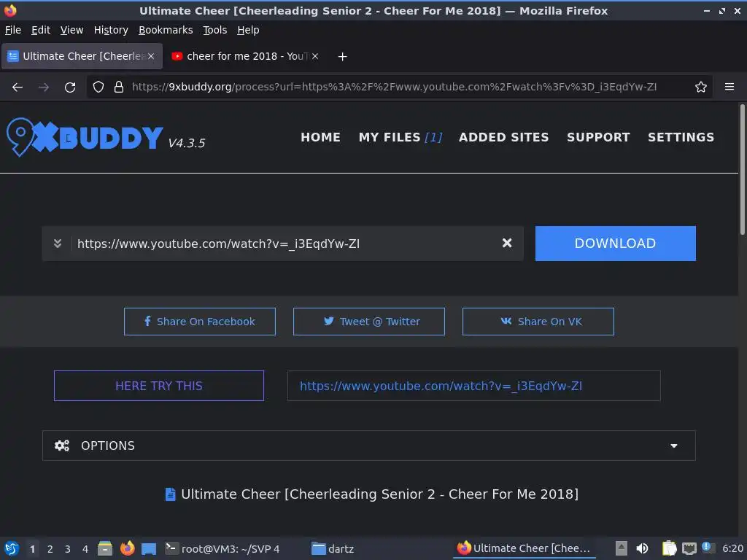Switch to workspace 4 in taskbar

point(85,549)
